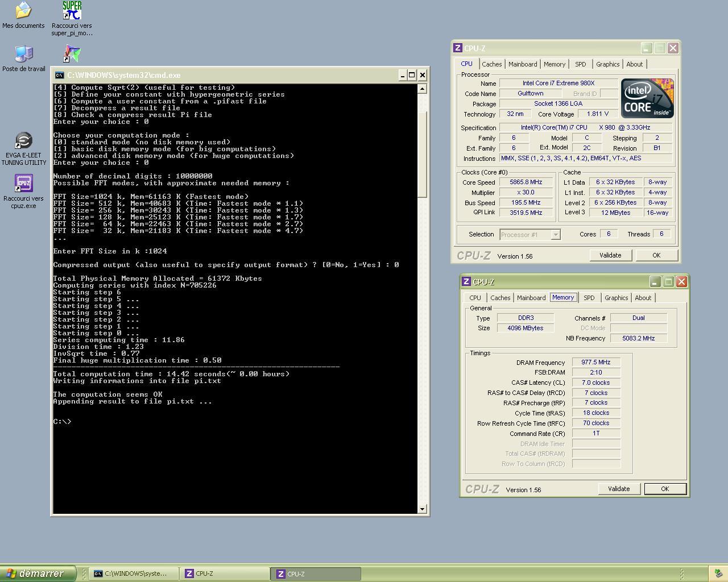Viewport: 728px width, 582px height.
Task: Expand the Processor #1 selection dropdown
Action: (556, 234)
